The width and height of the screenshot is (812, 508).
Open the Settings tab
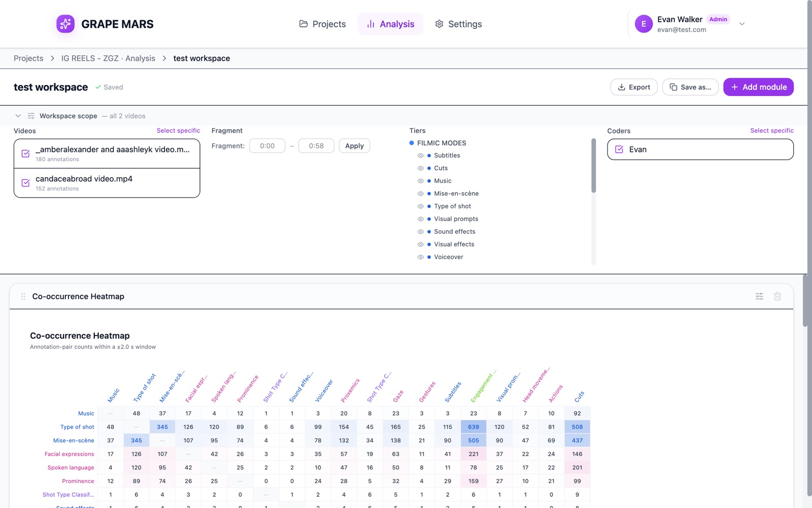458,24
